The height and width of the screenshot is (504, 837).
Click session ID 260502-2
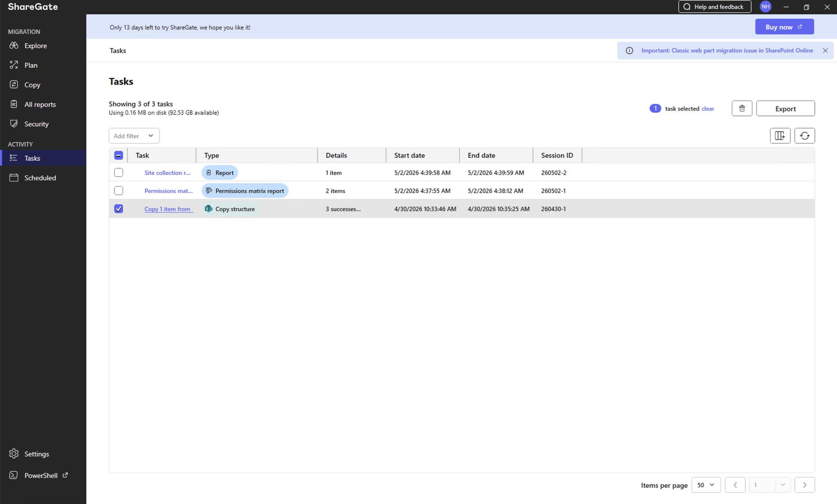[x=554, y=173]
